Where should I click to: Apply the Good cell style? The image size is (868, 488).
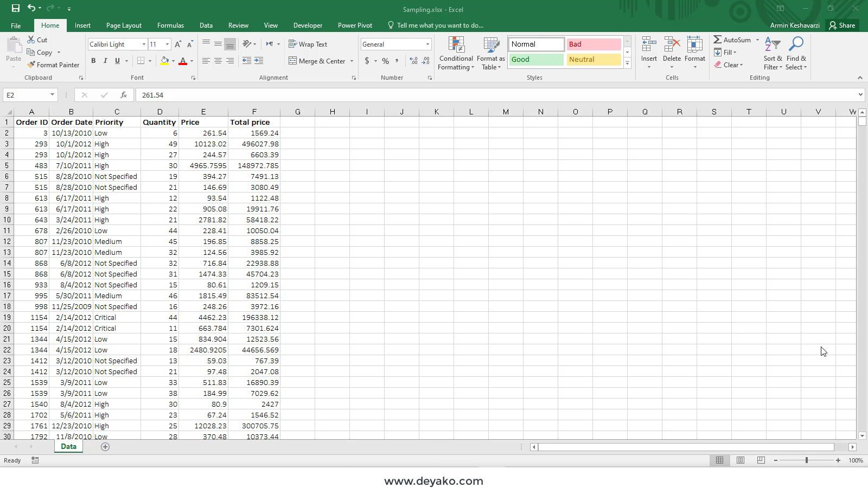(536, 60)
